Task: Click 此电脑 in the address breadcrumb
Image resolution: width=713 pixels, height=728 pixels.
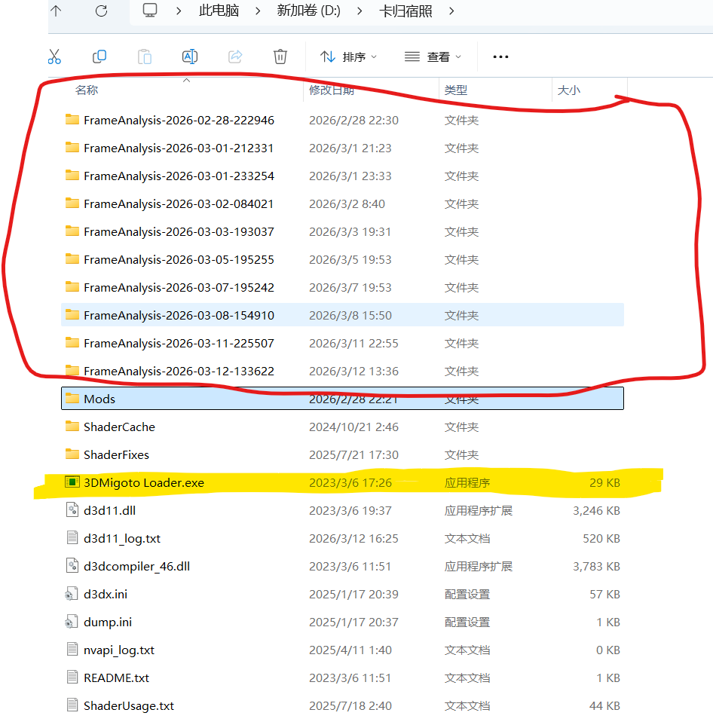Action: click(x=220, y=11)
